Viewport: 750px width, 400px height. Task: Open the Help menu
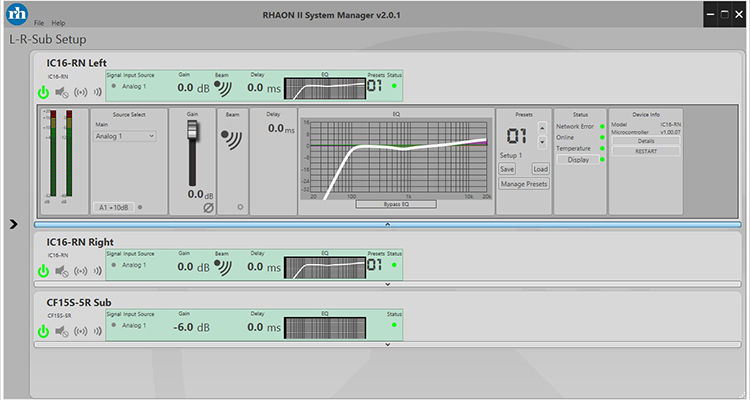click(58, 22)
